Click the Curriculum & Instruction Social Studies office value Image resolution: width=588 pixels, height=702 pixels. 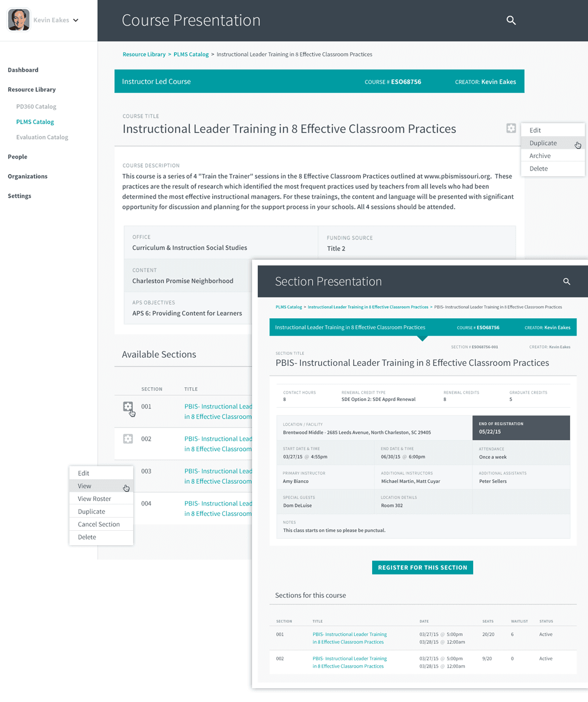189,248
